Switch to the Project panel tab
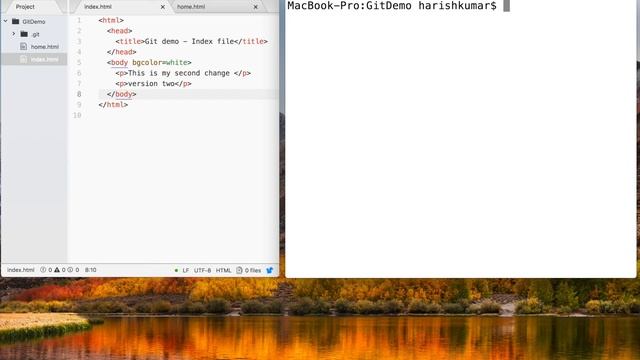 pos(25,7)
